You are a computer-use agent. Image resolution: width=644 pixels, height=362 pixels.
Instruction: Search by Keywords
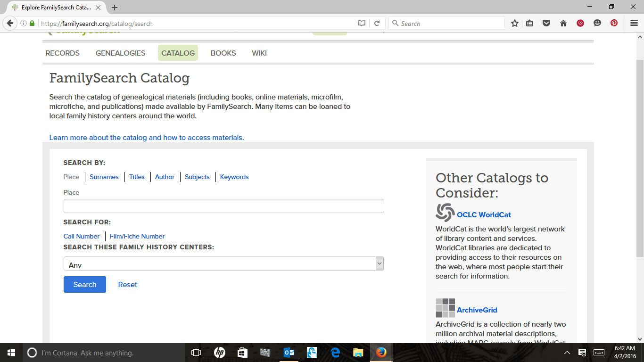234,177
